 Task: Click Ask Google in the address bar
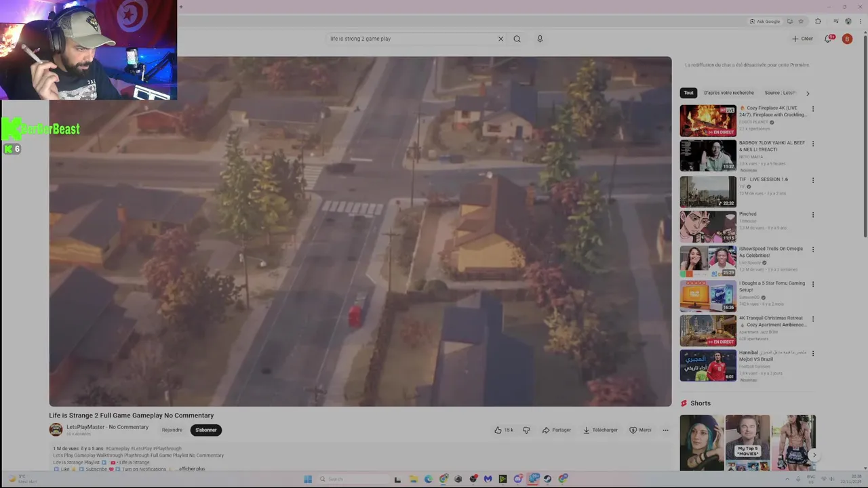(765, 21)
